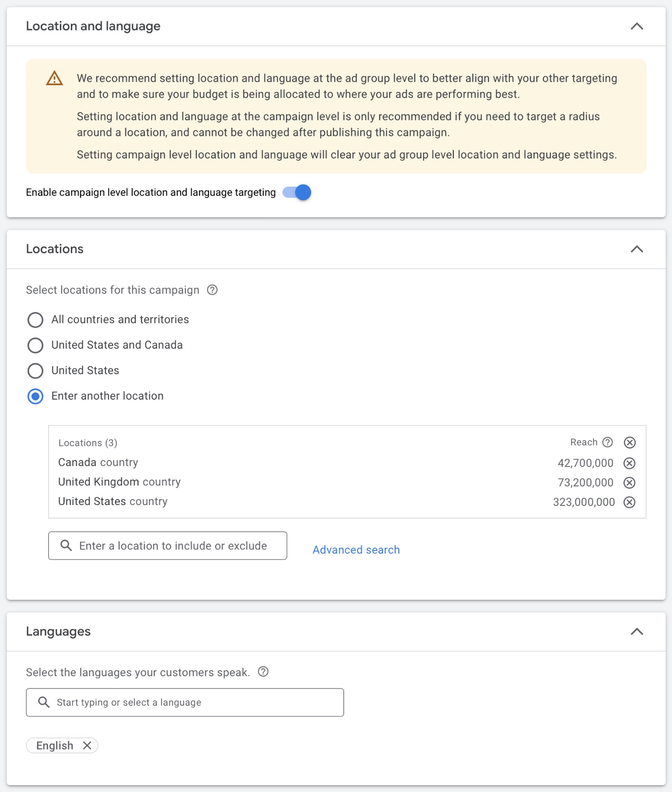Viewport: 672px width, 792px height.
Task: Remove United States country from list
Action: click(629, 502)
